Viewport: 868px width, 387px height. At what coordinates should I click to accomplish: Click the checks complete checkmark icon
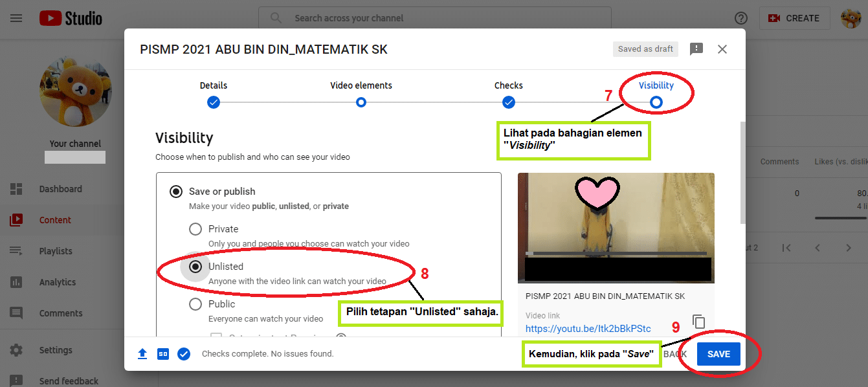(184, 354)
